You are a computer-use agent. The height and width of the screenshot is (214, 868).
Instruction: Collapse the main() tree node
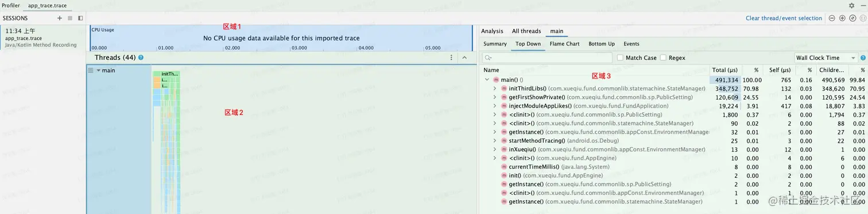487,79
